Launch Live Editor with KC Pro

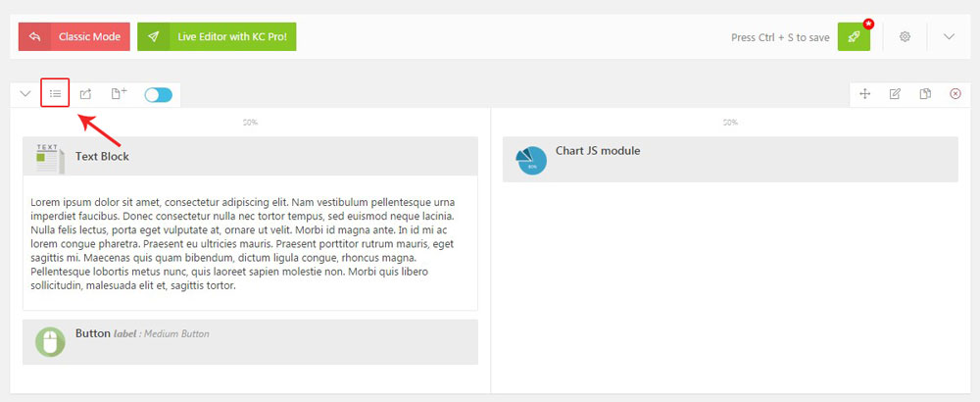coord(217,37)
